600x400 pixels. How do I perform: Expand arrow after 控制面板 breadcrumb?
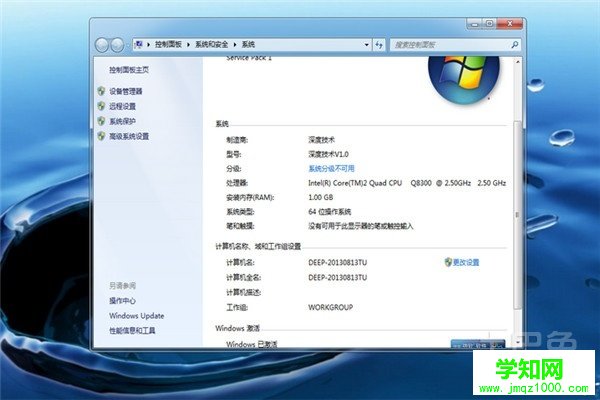[188, 45]
